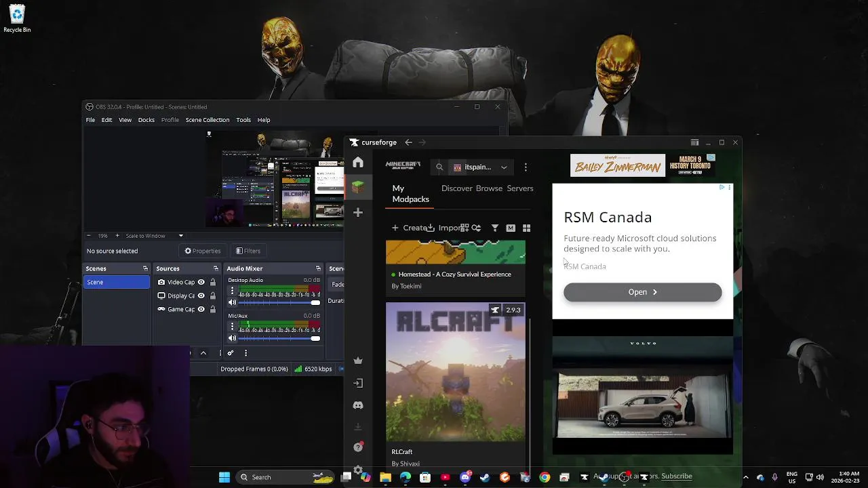Select the Scene item in Scenes list

coord(117,282)
